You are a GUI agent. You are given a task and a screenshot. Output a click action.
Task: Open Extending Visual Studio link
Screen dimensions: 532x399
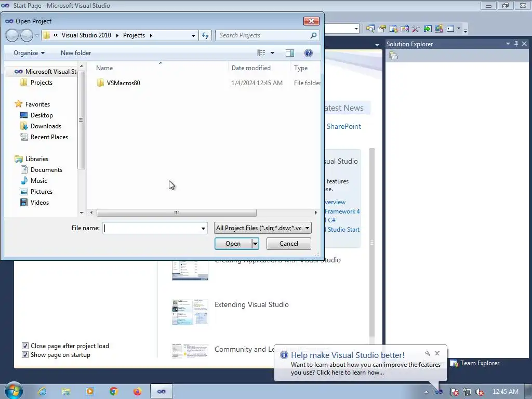pos(251,304)
